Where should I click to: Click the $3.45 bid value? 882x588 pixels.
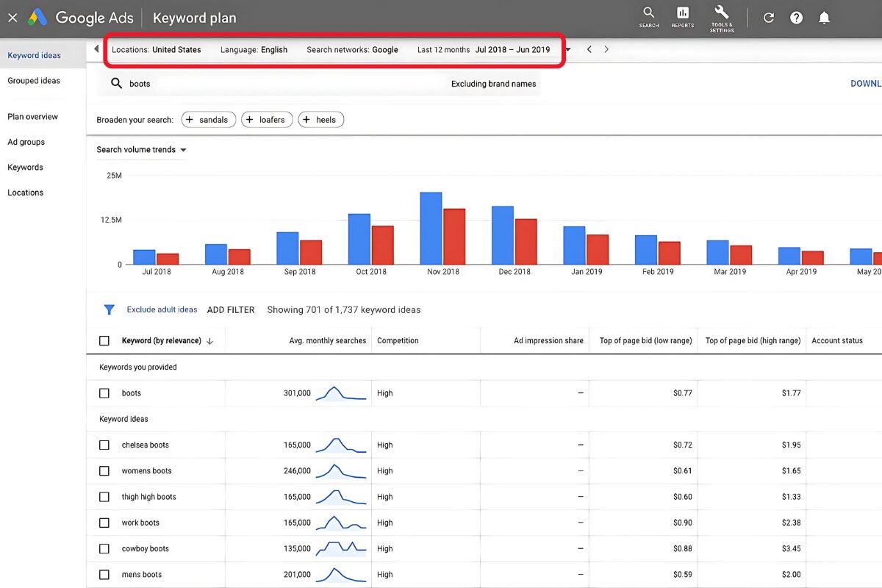pyautogui.click(x=792, y=549)
